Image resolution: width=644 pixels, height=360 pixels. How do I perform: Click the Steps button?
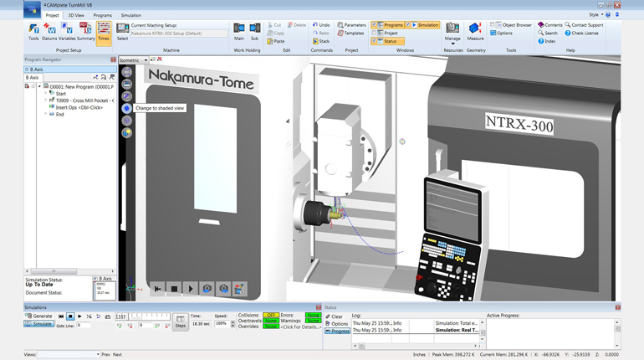click(x=181, y=321)
